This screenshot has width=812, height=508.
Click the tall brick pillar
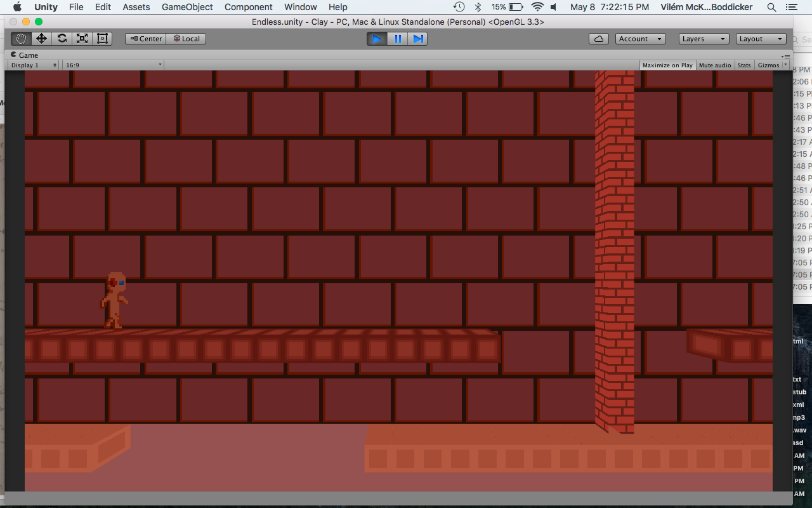click(x=615, y=251)
